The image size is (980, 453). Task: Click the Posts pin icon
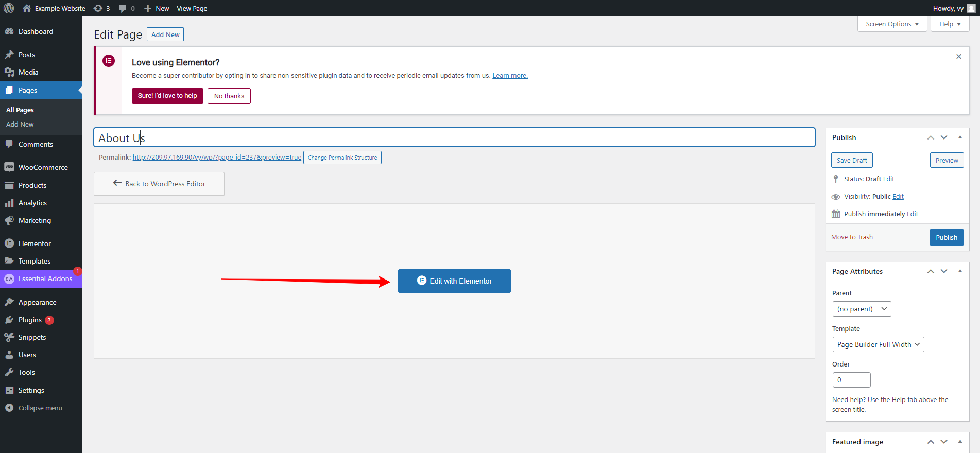(9, 55)
